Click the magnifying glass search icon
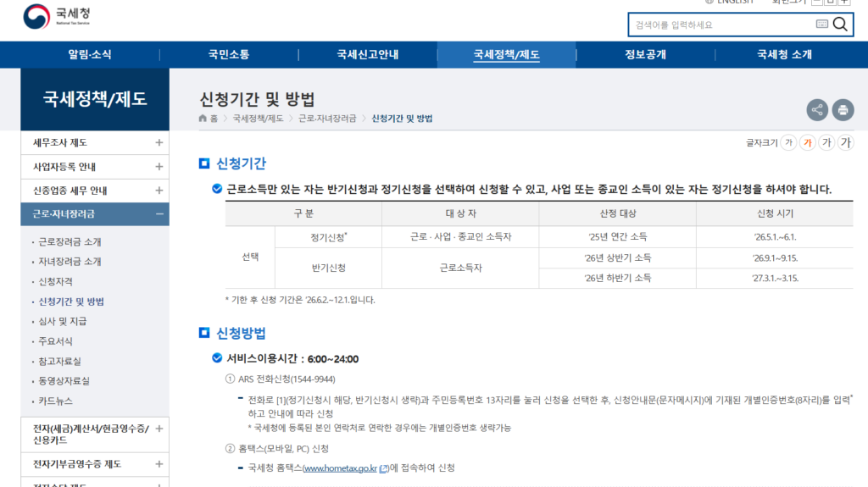Screen dimensions: 868x487 (840, 25)
